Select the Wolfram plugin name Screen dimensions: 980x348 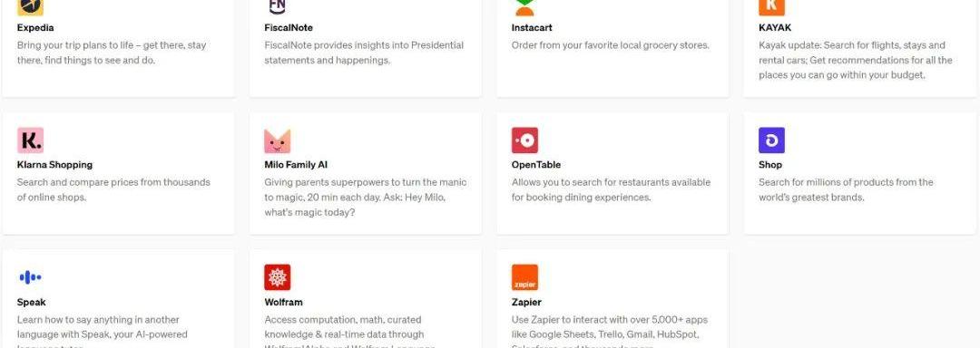tap(283, 302)
